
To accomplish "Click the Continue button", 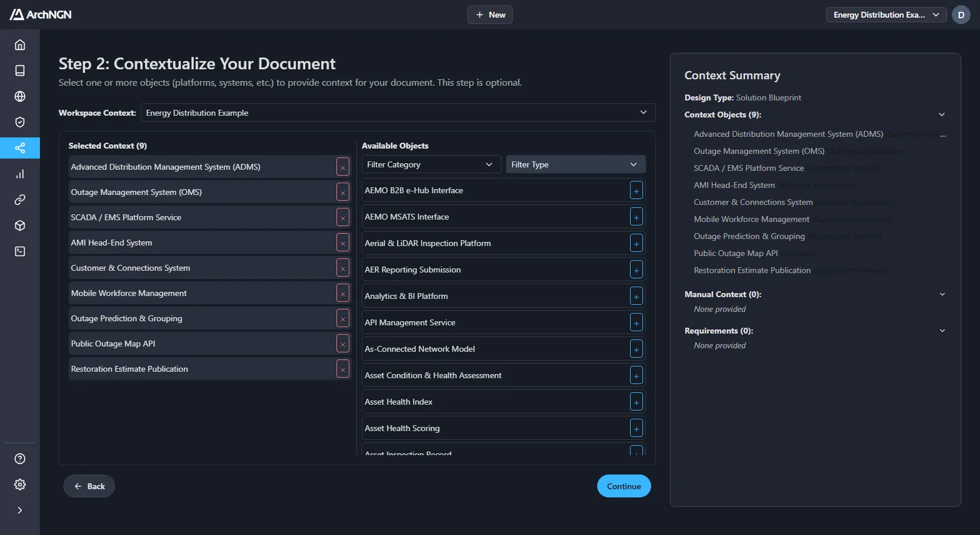I will pyautogui.click(x=624, y=486).
